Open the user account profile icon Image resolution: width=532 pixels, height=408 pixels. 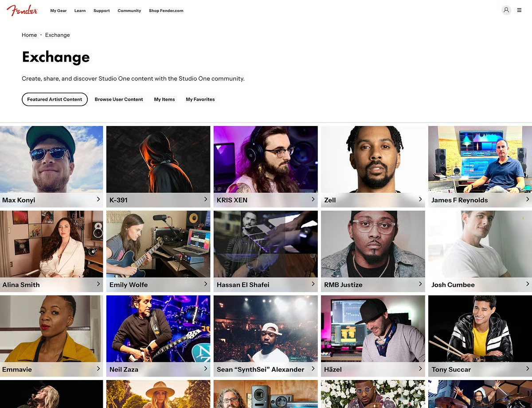coord(506,10)
